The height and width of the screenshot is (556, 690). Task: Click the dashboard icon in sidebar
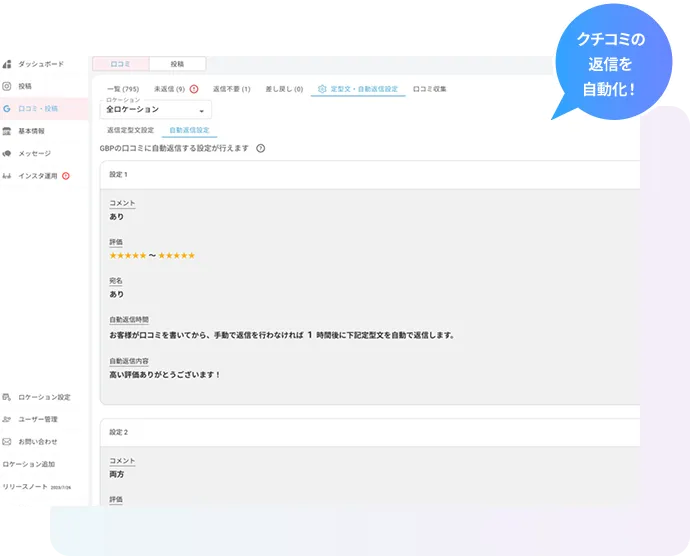click(x=7, y=64)
